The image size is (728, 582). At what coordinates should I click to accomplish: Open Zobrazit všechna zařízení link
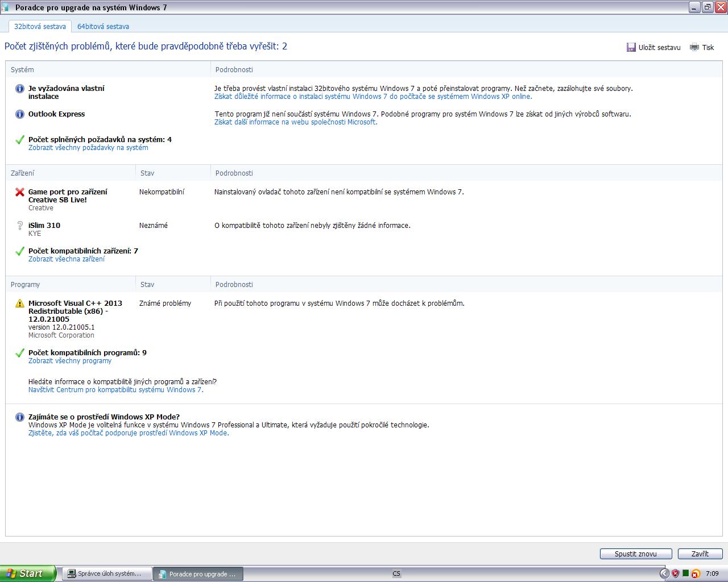[67, 259]
